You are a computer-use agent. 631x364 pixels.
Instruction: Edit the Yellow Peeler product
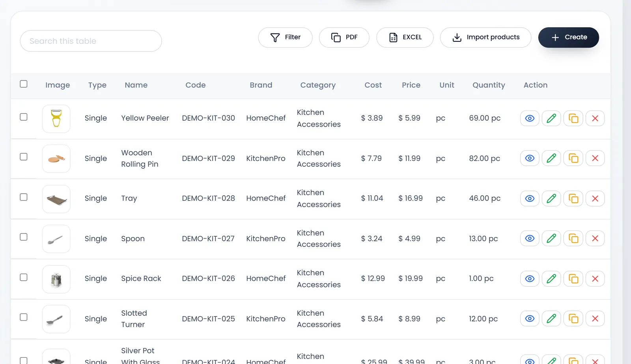click(551, 118)
